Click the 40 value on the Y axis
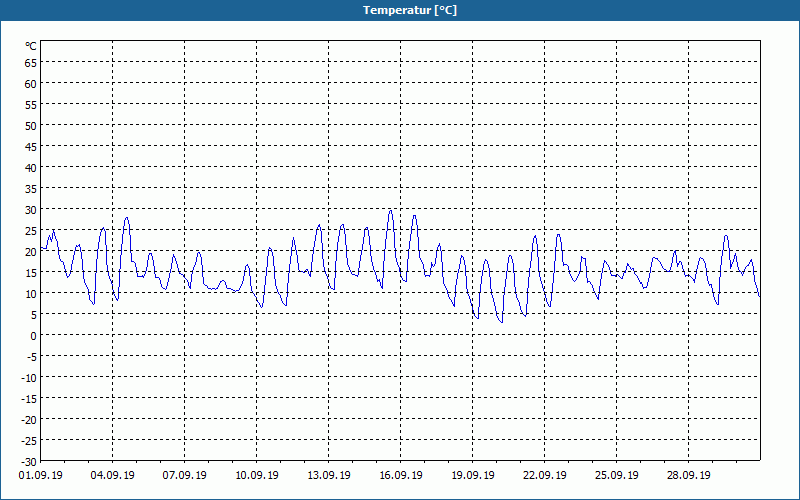Image resolution: width=800 pixels, height=500 pixels. pyautogui.click(x=31, y=167)
